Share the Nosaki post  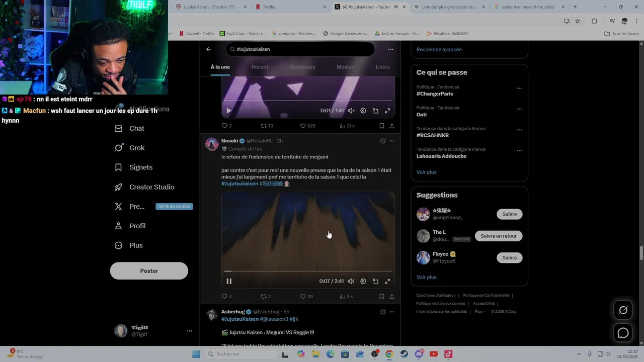392,297
